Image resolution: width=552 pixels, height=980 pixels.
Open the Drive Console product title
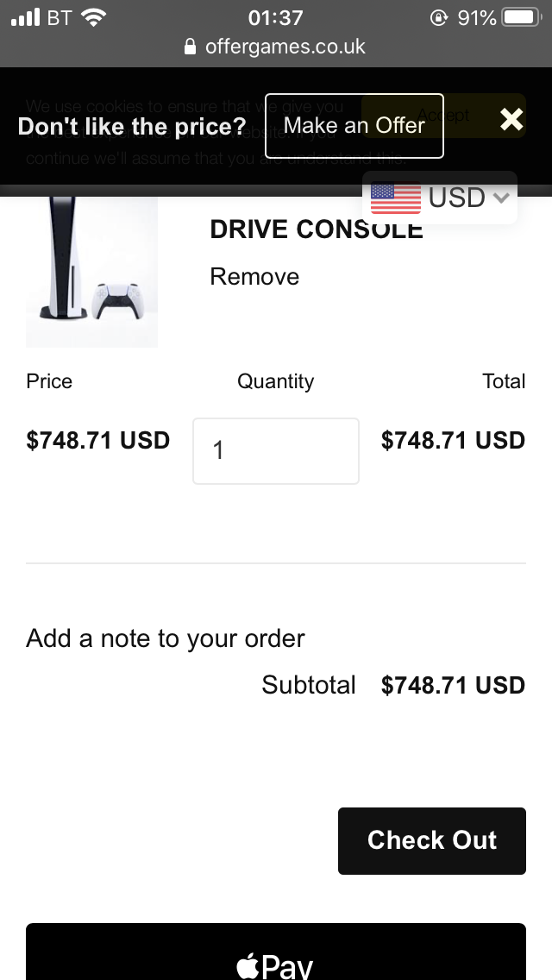317,229
